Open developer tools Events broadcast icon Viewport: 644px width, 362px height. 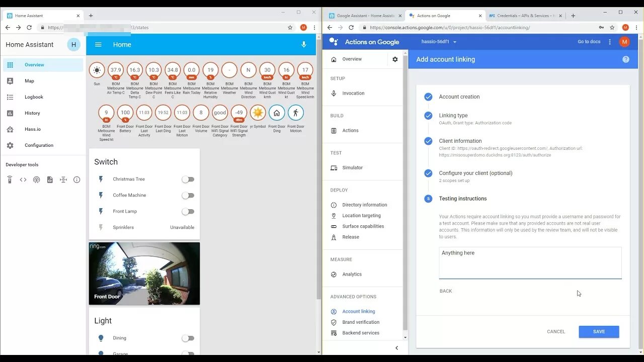(x=36, y=179)
